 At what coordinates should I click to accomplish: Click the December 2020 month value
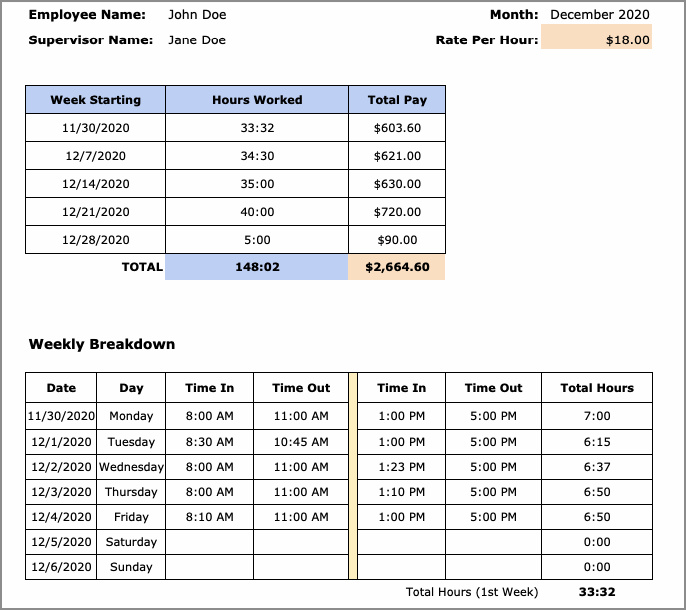pyautogui.click(x=599, y=14)
